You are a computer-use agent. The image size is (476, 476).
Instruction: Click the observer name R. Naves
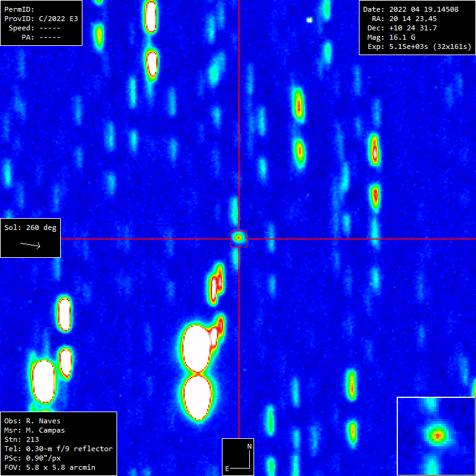[43, 421]
